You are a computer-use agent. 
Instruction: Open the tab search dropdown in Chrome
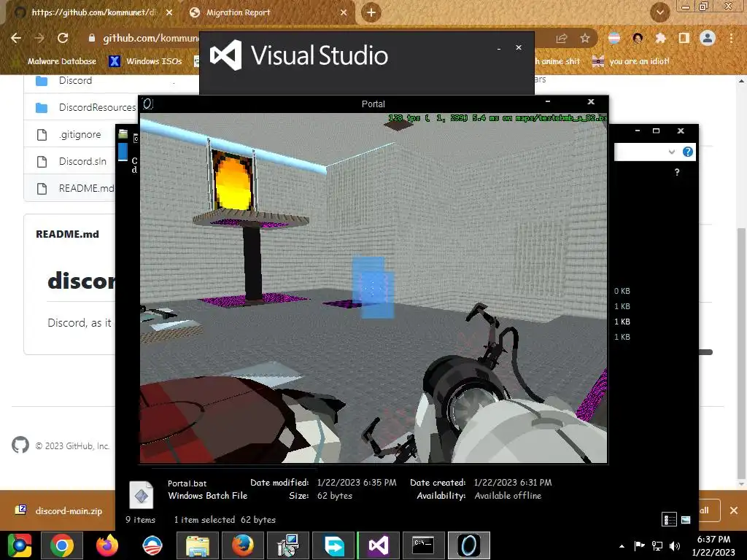659,13
